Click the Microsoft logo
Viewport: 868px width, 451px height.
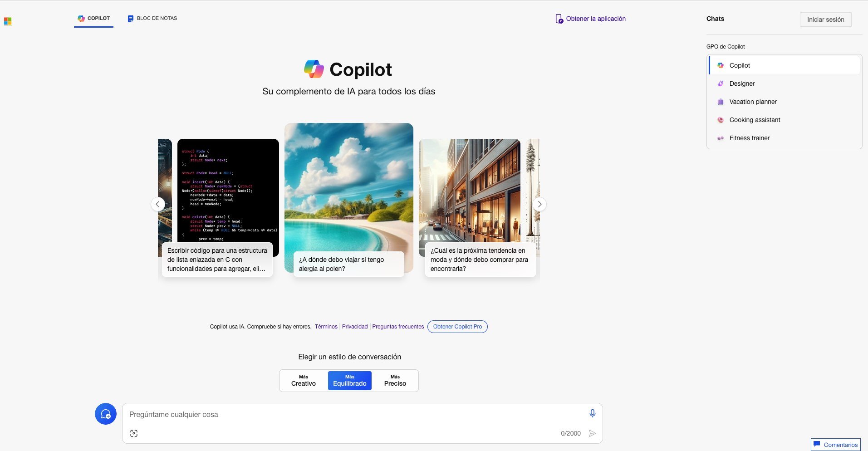7,21
